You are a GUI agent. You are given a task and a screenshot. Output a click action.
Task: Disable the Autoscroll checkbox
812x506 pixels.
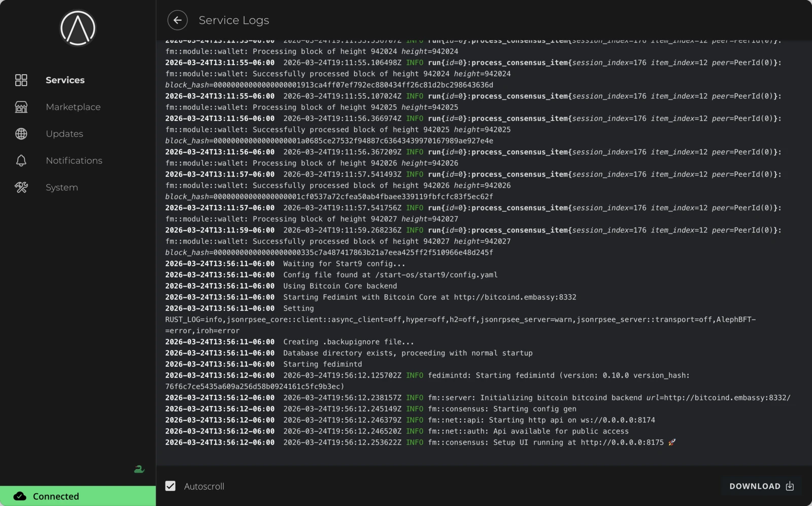[170, 486]
